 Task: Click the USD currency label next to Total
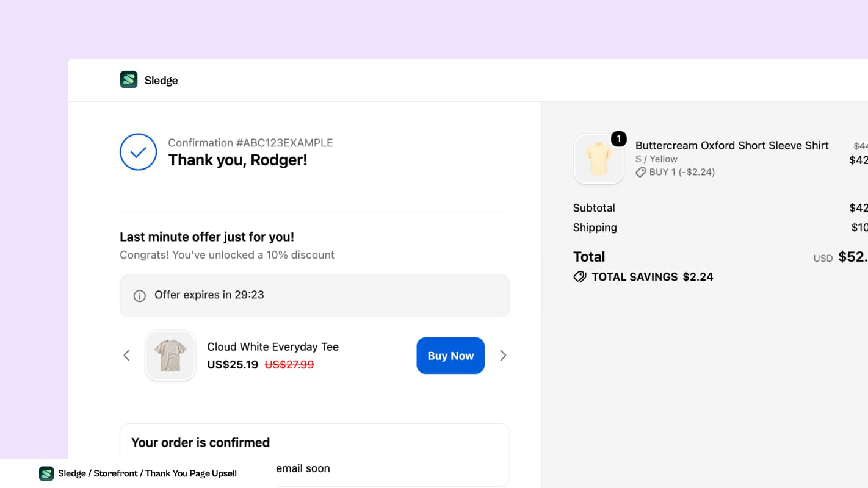click(823, 259)
